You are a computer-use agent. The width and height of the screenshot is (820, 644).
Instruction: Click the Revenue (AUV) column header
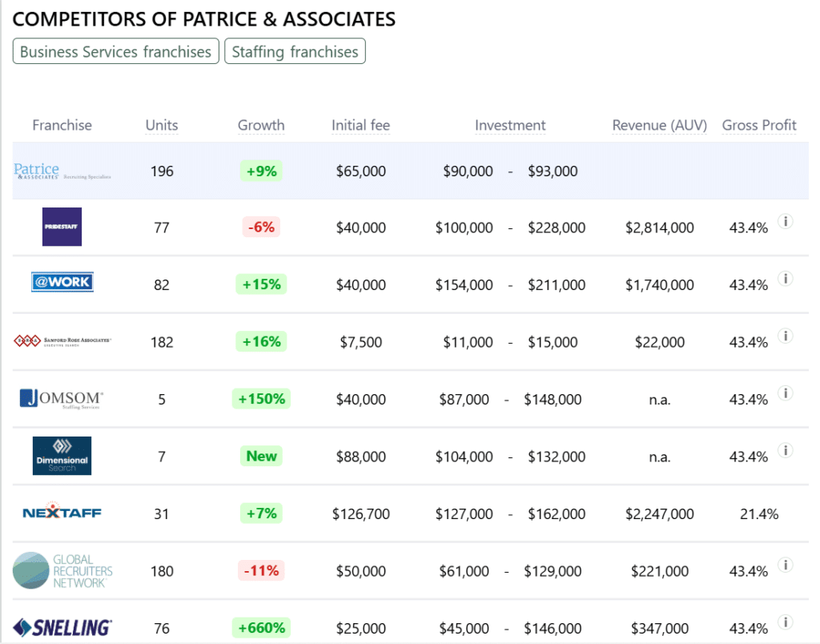click(x=660, y=125)
